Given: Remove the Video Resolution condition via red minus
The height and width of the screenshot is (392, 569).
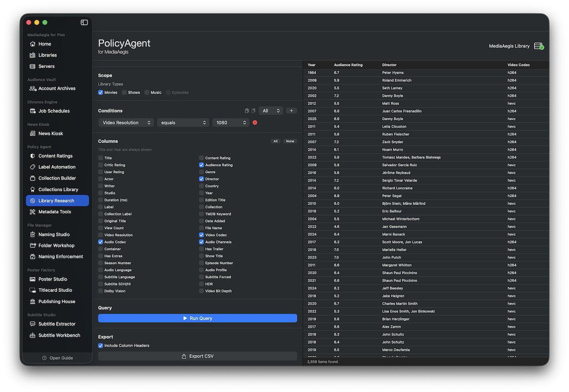Looking at the screenshot, I should (x=255, y=123).
